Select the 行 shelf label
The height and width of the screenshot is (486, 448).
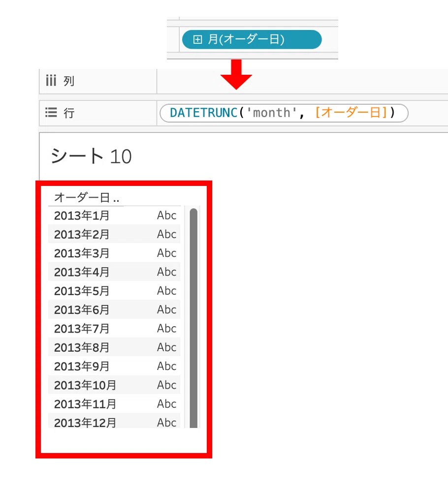pyautogui.click(x=69, y=113)
